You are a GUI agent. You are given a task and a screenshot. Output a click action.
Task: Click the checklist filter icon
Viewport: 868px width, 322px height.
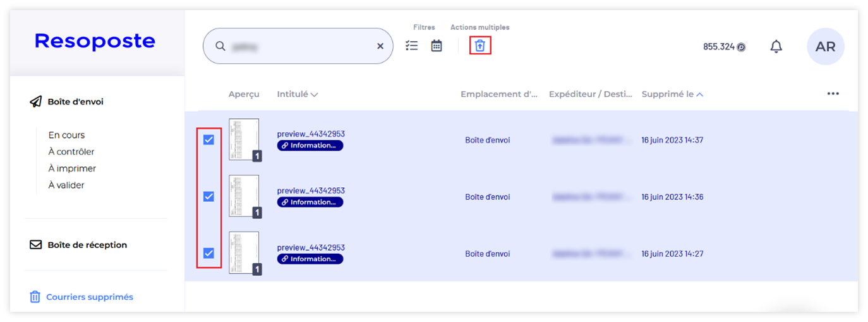point(412,46)
